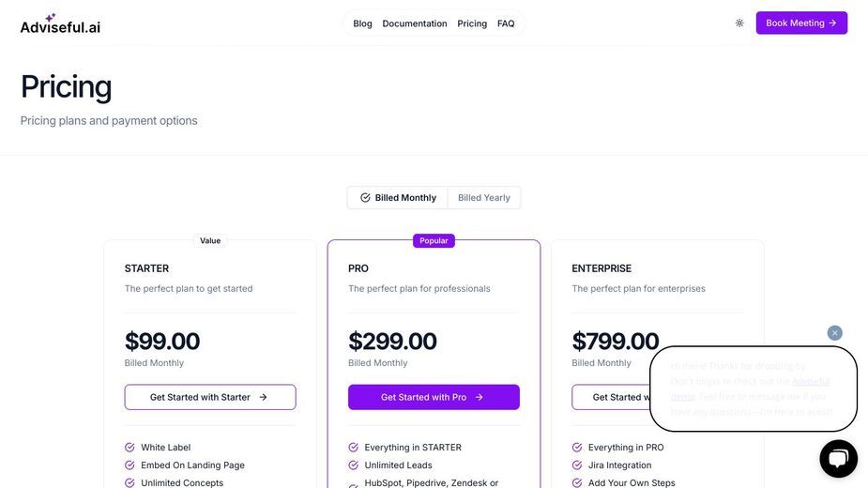868x488 pixels.
Task: Click Get Started with Starter
Action: tap(210, 397)
